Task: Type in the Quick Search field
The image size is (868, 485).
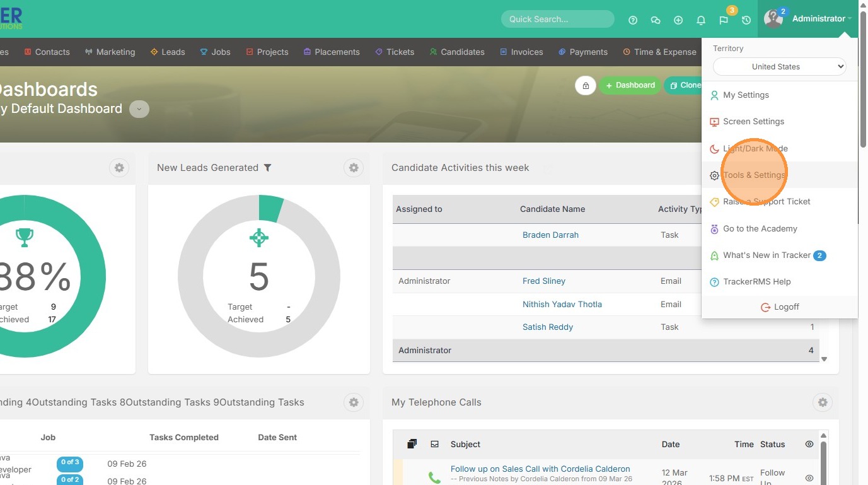Action: click(x=557, y=19)
